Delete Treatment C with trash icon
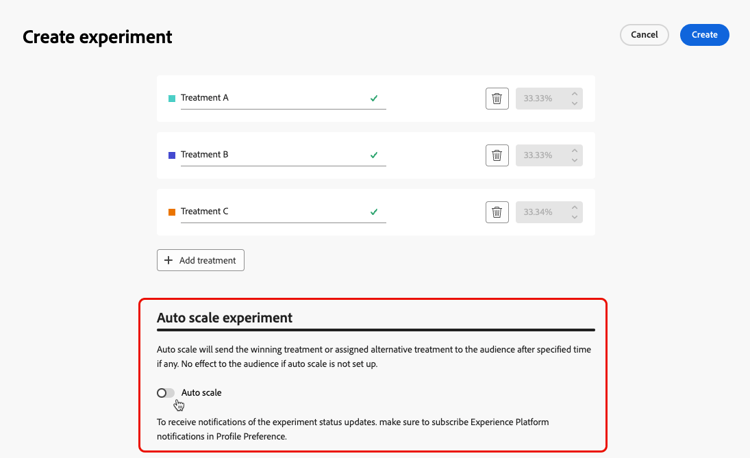The image size is (750, 458). [497, 212]
